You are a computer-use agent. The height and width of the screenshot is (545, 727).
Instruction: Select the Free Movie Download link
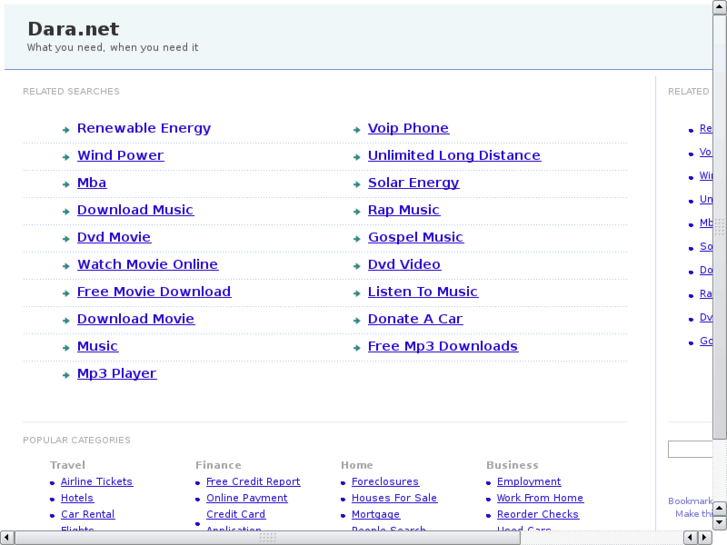(154, 292)
